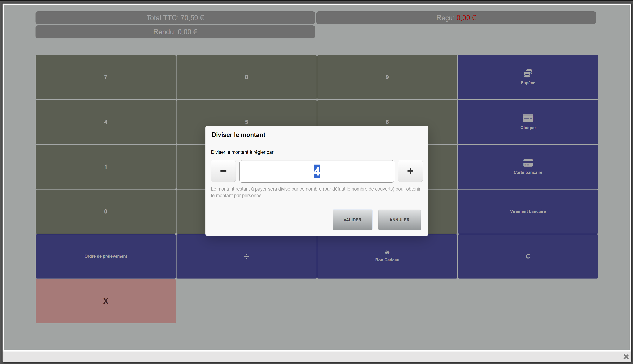Choose the Chèque payment icon
633x364 pixels.
(x=528, y=118)
